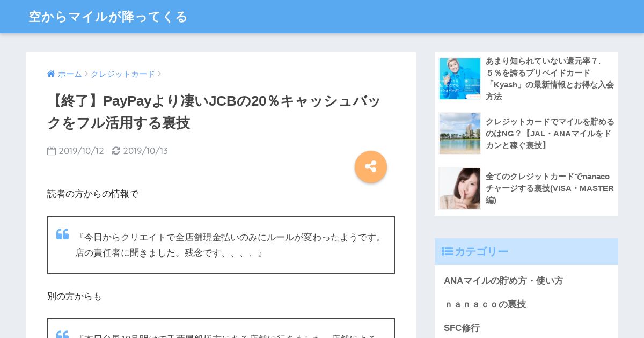Screen dimensions: 644x338
Task: Select the SFC修行 category
Action: pos(462,328)
